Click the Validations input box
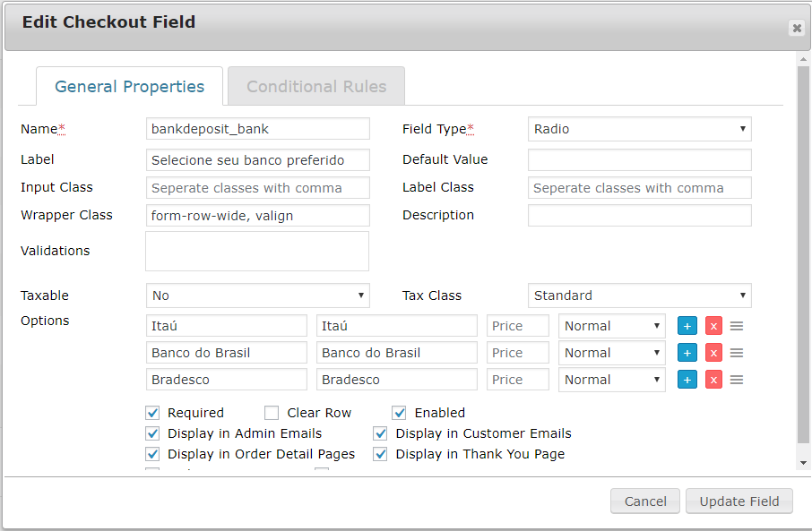Screen dimensions: 812x531 (257, 251)
